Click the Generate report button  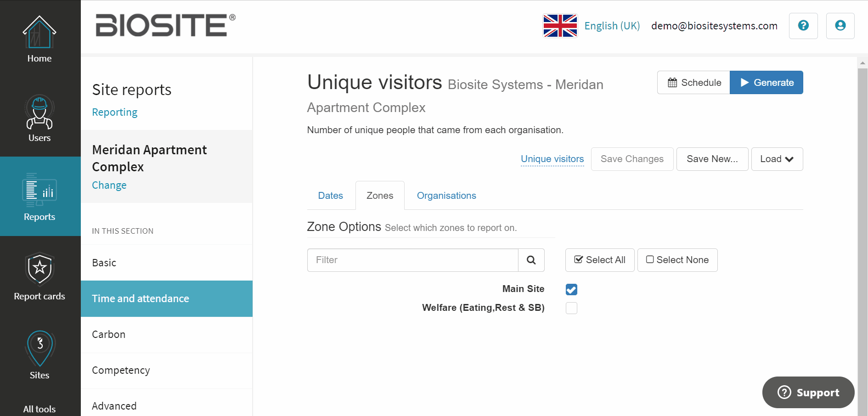click(x=767, y=83)
